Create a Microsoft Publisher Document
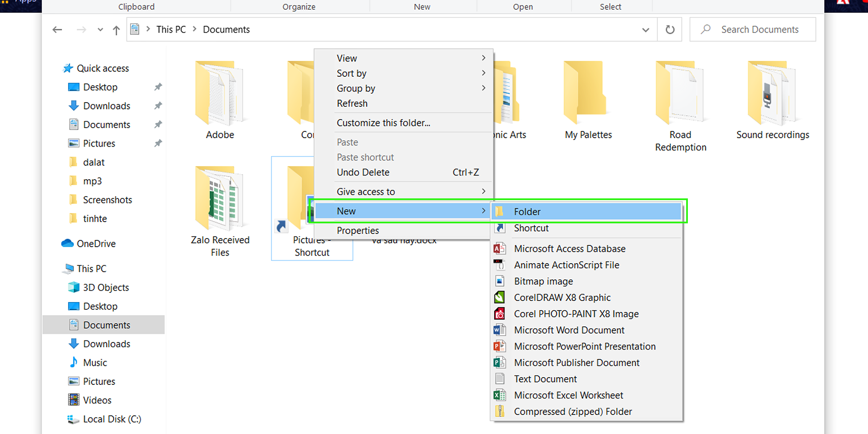The height and width of the screenshot is (434, 868). coord(587,363)
